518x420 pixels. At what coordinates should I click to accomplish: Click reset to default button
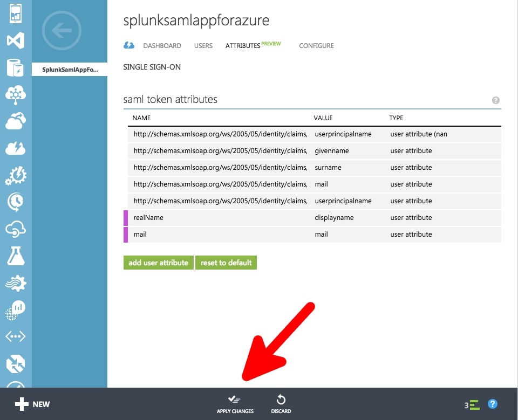pyautogui.click(x=226, y=263)
